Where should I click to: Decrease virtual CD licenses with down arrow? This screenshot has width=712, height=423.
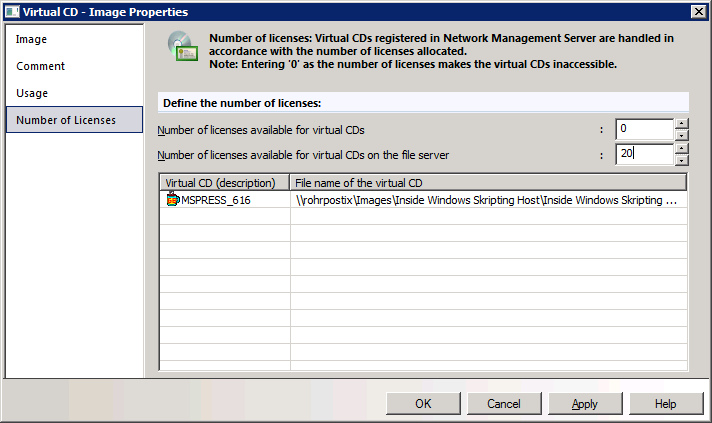coord(682,135)
